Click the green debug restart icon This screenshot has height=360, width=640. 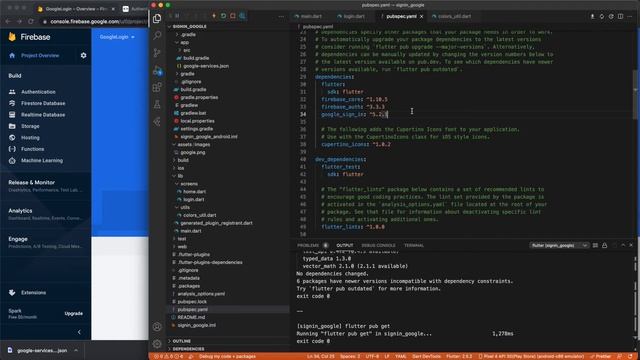(x=223, y=16)
